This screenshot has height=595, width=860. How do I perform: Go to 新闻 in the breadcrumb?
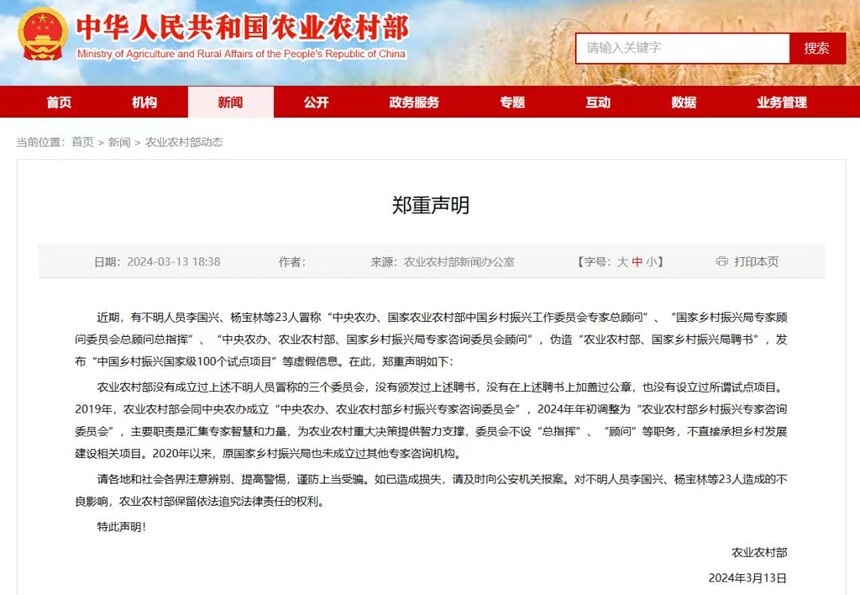pyautogui.click(x=119, y=142)
